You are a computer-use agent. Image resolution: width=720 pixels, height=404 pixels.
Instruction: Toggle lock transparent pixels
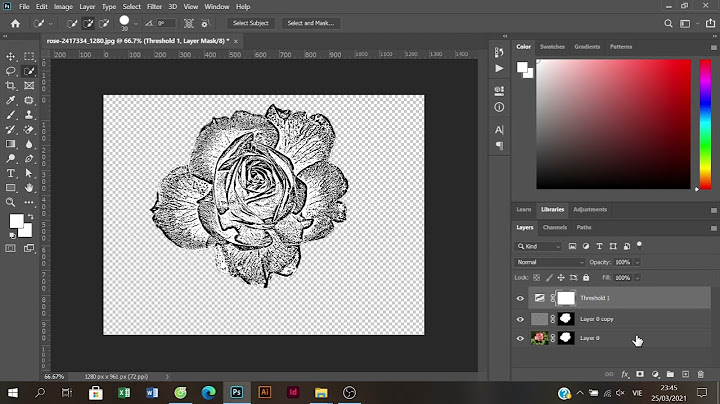point(536,278)
